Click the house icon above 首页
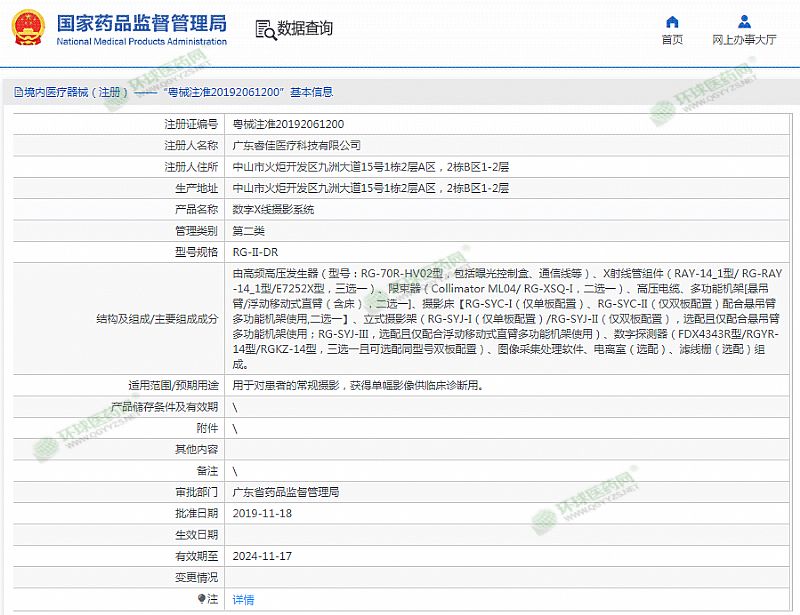The image size is (800, 615). coord(673,21)
